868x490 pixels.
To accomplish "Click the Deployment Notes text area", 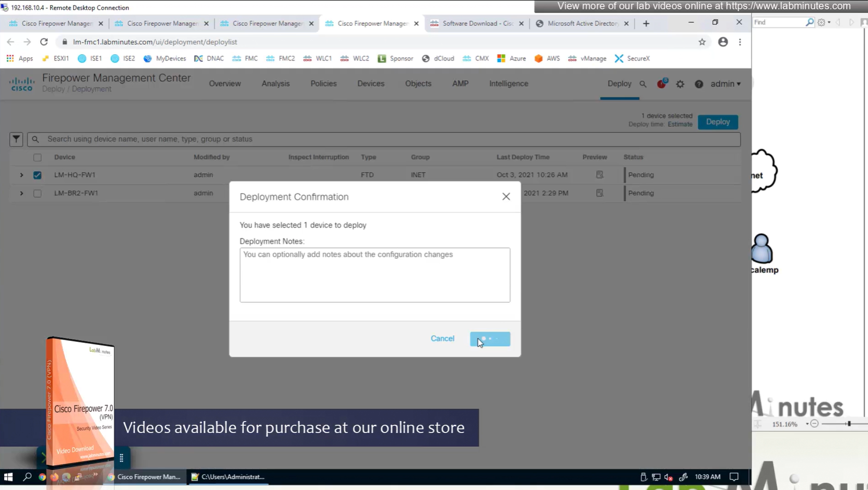I will pyautogui.click(x=374, y=275).
